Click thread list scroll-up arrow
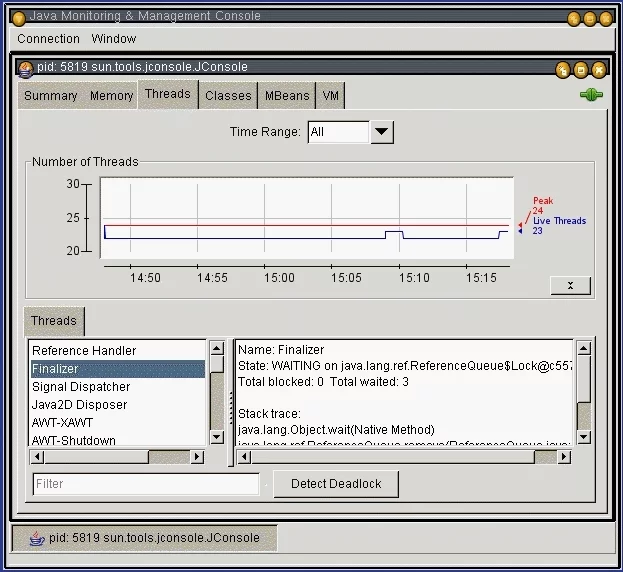This screenshot has width=623, height=572. tap(217, 349)
